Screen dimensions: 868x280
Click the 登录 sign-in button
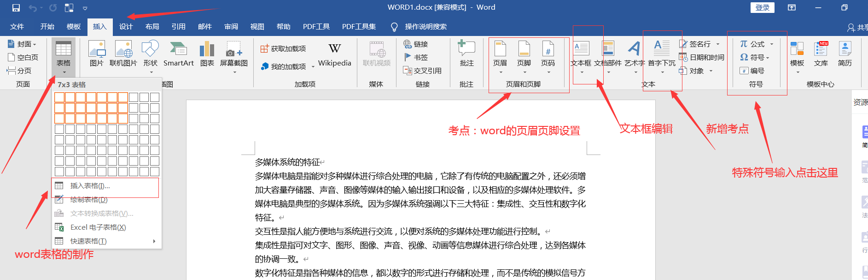[x=763, y=7]
